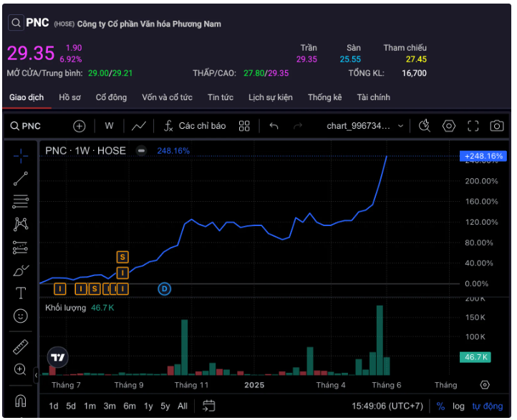Open the Fibonacci retracement tool
The height and width of the screenshot is (420, 517).
coord(21,201)
